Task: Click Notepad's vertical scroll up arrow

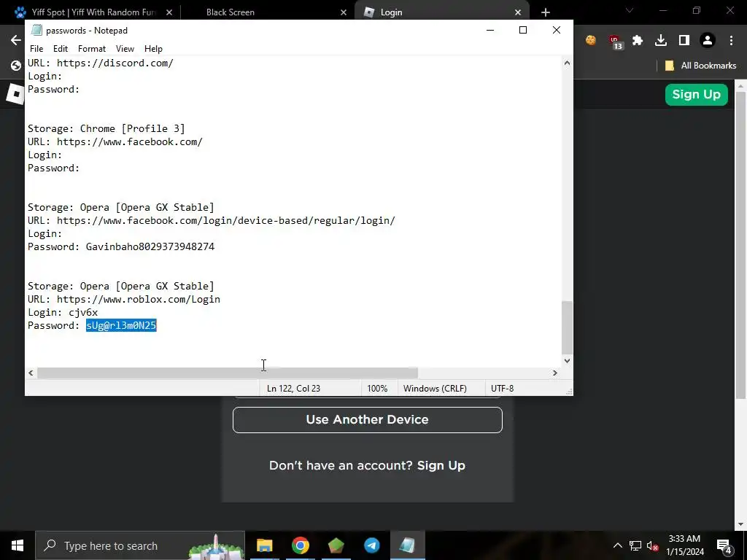Action: 567,63
